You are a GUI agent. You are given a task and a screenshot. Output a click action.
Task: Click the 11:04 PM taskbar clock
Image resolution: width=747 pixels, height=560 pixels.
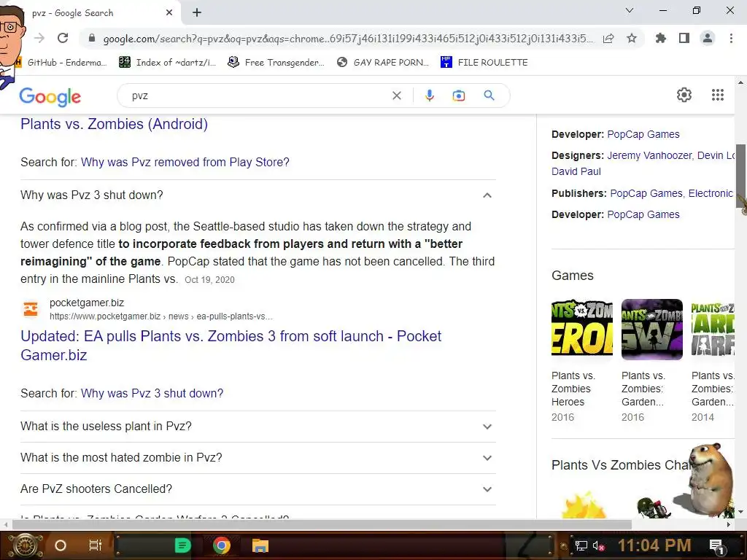tap(654, 545)
